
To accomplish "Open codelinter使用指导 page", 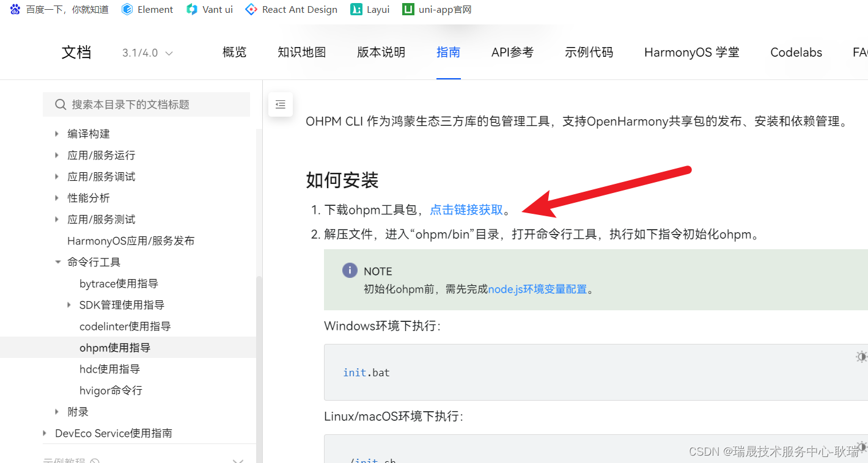I will [125, 326].
